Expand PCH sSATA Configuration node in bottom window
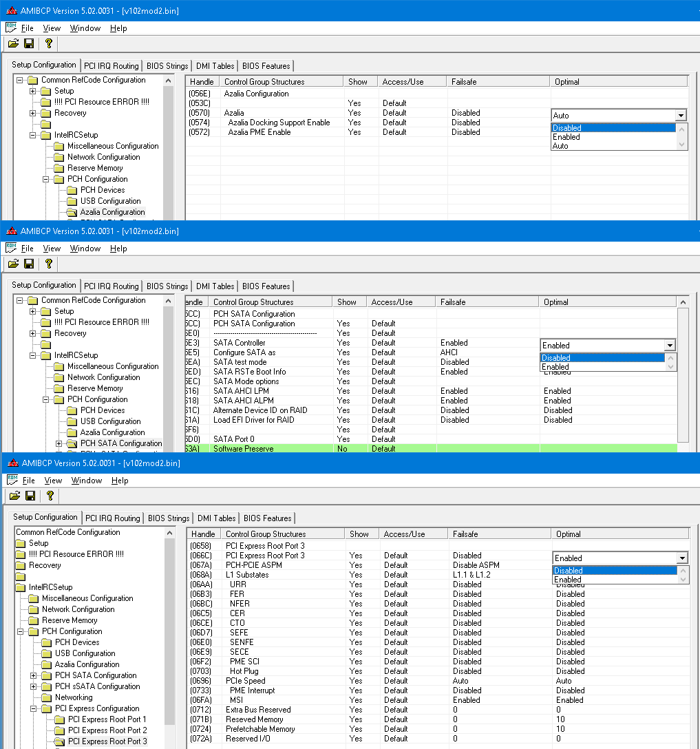700x749 pixels. (x=34, y=687)
